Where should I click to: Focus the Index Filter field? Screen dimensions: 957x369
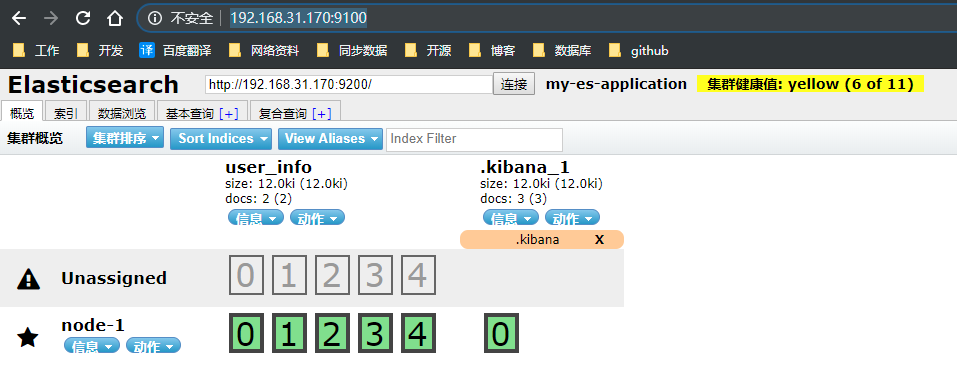474,140
